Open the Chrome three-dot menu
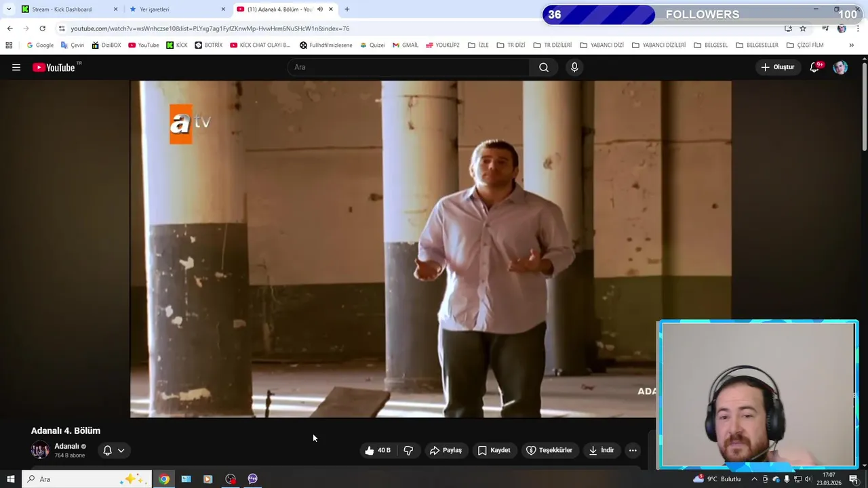868x488 pixels. coord(858,28)
